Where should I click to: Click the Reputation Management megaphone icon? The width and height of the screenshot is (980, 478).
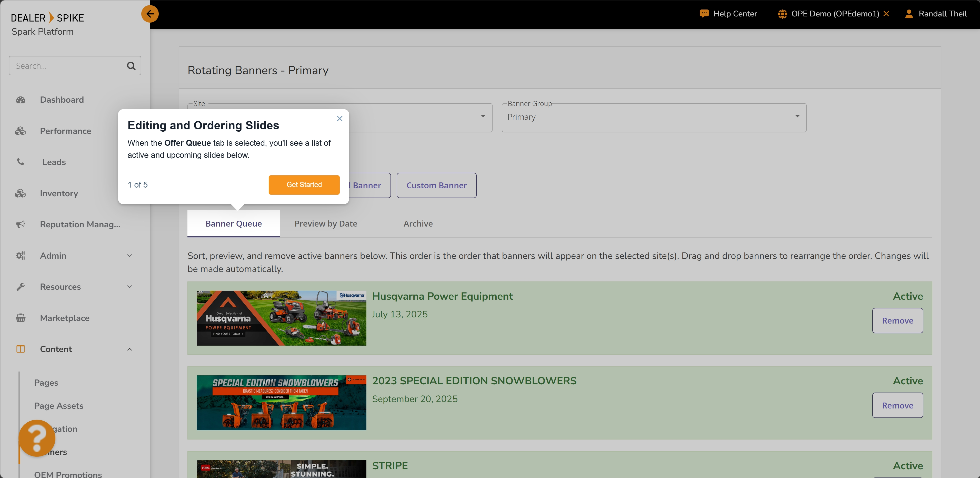[21, 224]
